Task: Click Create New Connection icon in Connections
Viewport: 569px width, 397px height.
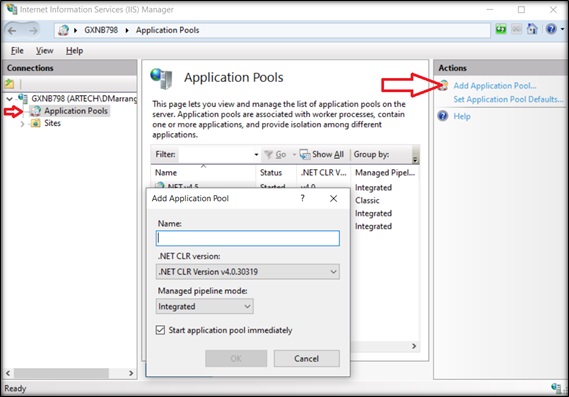Action: coord(9,84)
